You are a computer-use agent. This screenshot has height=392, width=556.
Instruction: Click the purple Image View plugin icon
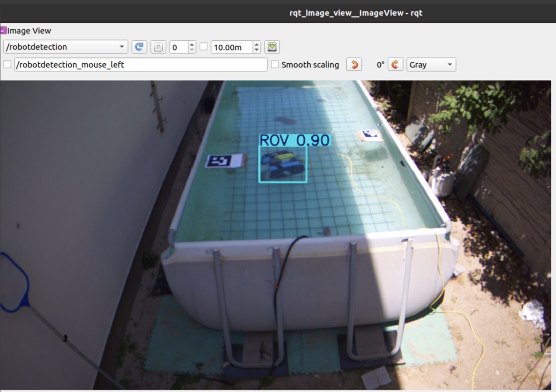click(x=4, y=30)
